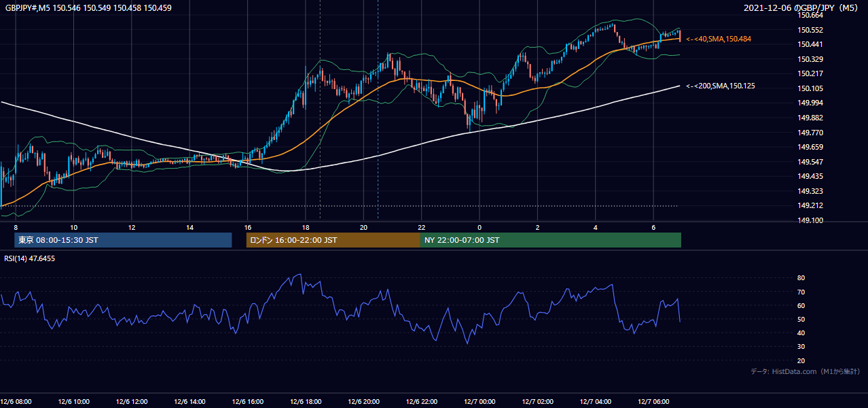
Task: Click bottom timestamp 12/7 00:00
Action: [x=480, y=401]
